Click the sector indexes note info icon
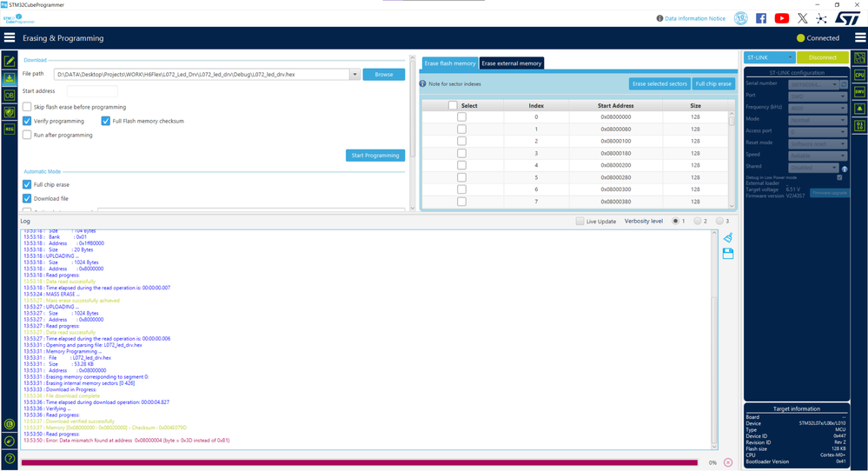The width and height of the screenshot is (868, 471). (x=422, y=83)
